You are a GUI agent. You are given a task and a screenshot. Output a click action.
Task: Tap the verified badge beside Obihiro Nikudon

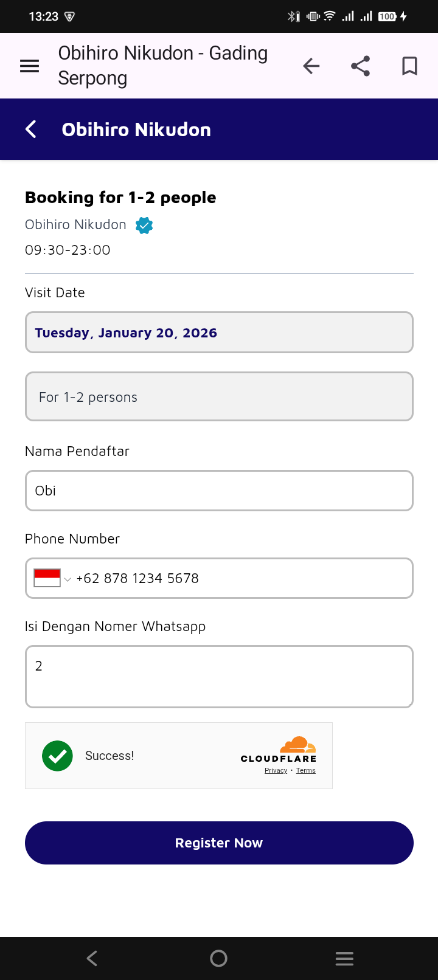[x=144, y=225]
